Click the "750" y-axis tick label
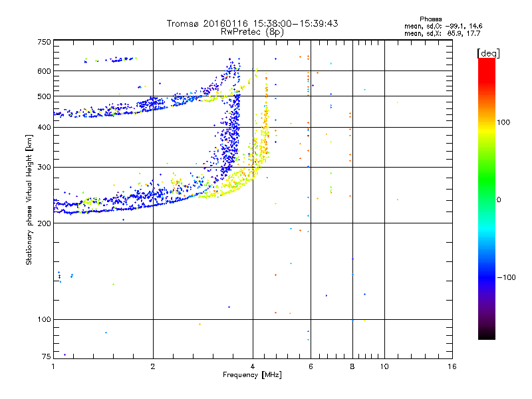Viewport: 532px width, 399px height. pos(45,42)
